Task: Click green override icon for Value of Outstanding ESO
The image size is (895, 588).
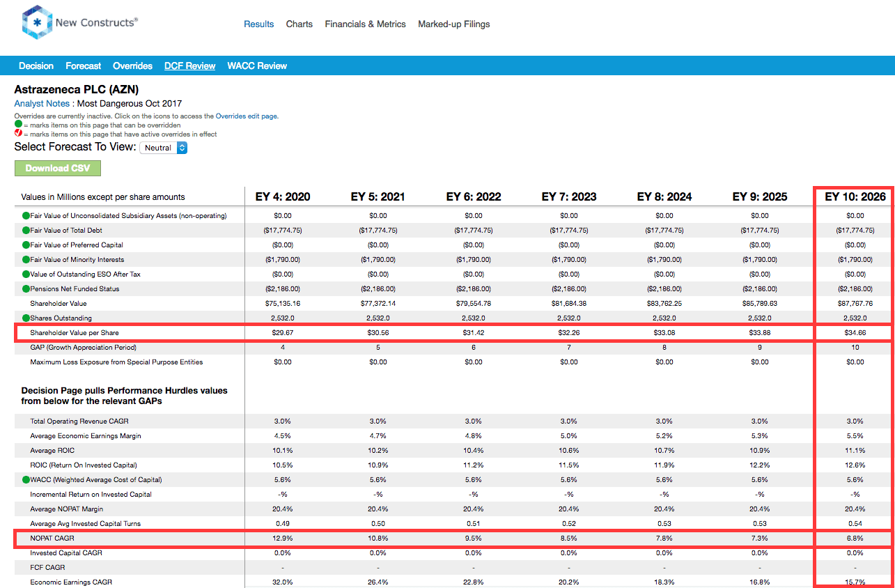Action: coord(26,274)
